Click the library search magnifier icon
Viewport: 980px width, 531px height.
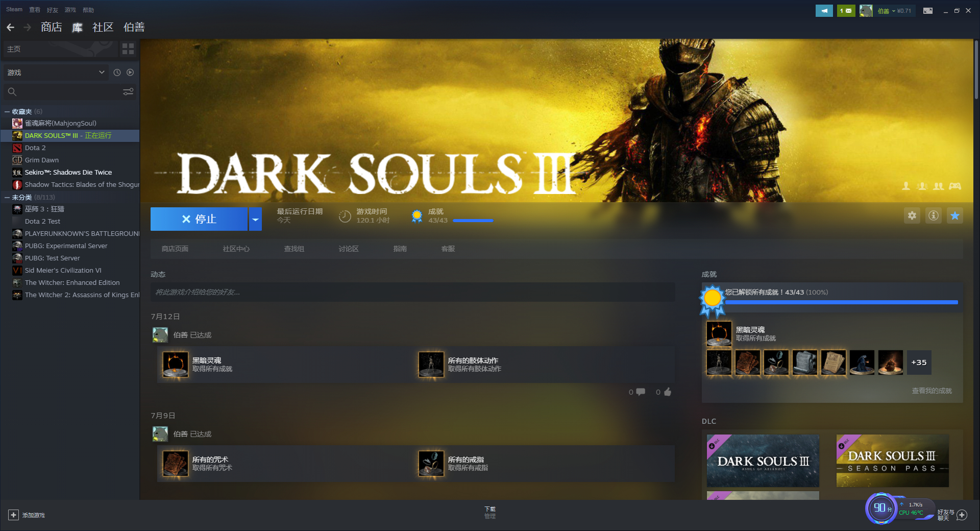click(x=12, y=92)
